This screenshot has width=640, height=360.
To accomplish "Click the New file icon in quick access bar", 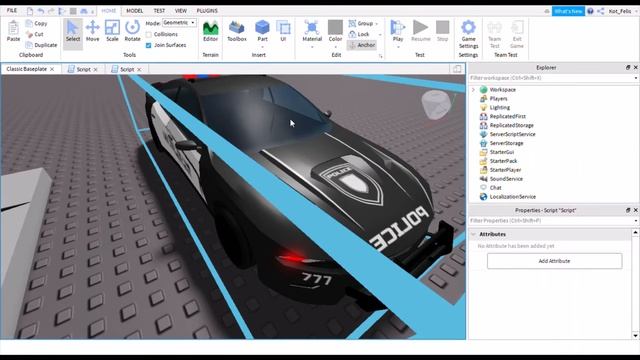I will [30, 11].
